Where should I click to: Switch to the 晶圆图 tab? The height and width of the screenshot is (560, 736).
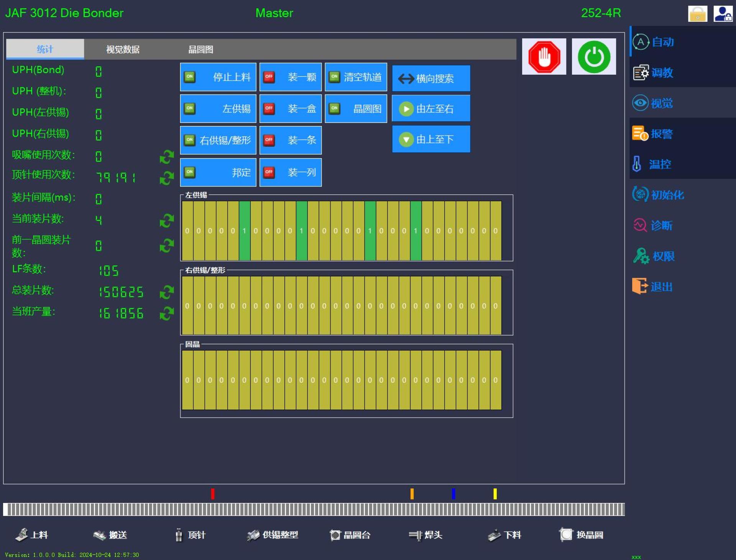click(200, 49)
